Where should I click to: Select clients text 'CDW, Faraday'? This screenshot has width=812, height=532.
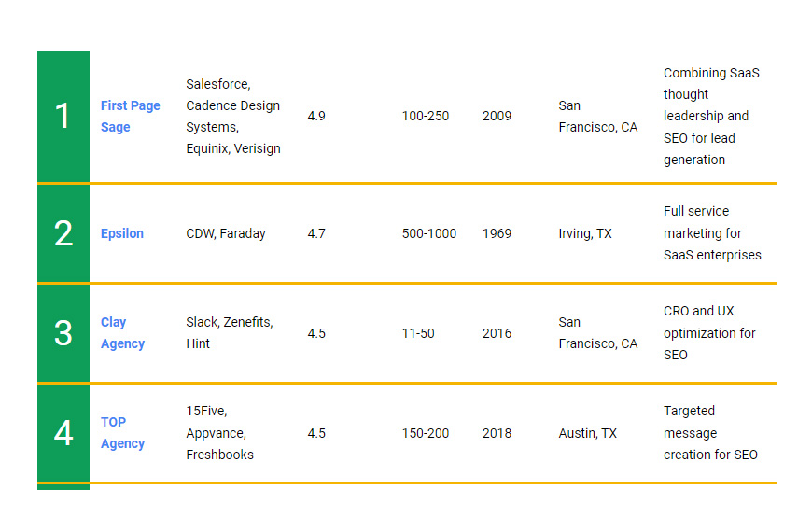pyautogui.click(x=226, y=233)
